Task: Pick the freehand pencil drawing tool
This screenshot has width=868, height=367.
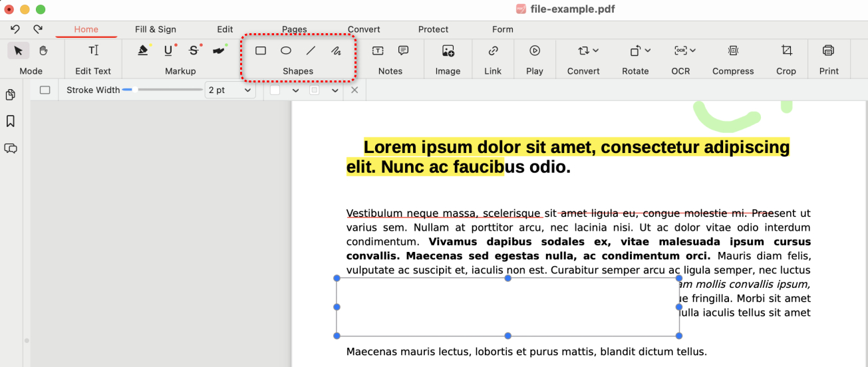Action: pos(336,51)
